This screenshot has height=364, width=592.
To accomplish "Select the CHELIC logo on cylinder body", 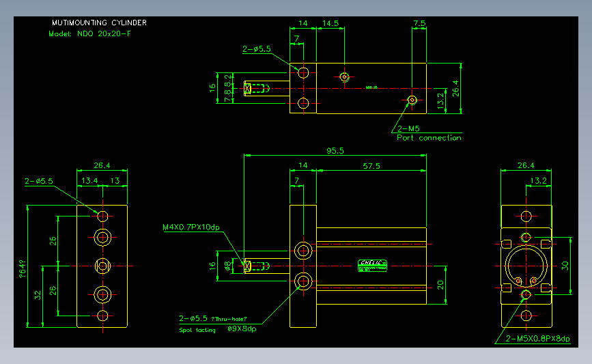I will [372, 266].
